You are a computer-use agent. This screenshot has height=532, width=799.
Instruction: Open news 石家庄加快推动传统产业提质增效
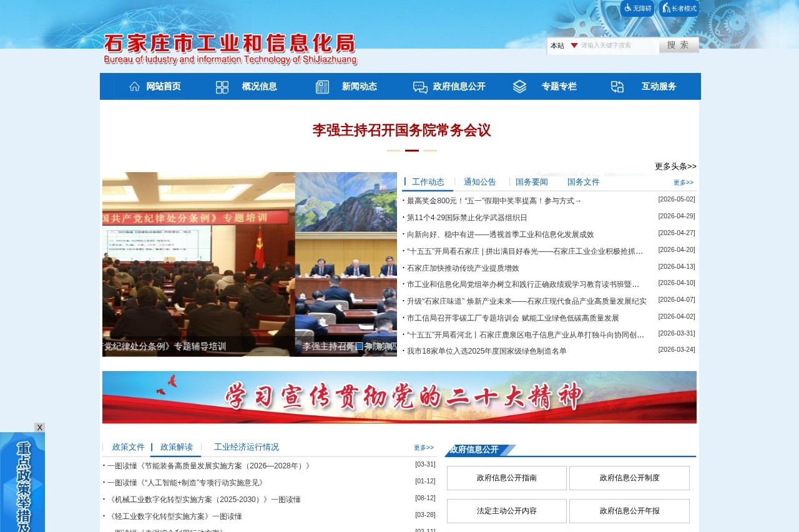coord(463,268)
